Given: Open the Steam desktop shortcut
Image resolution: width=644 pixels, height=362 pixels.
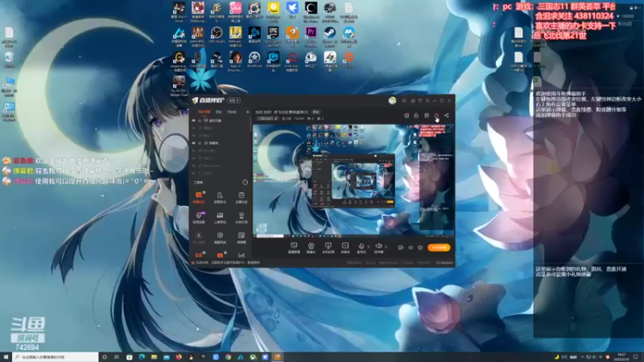Looking at the screenshot, I should point(330,36).
